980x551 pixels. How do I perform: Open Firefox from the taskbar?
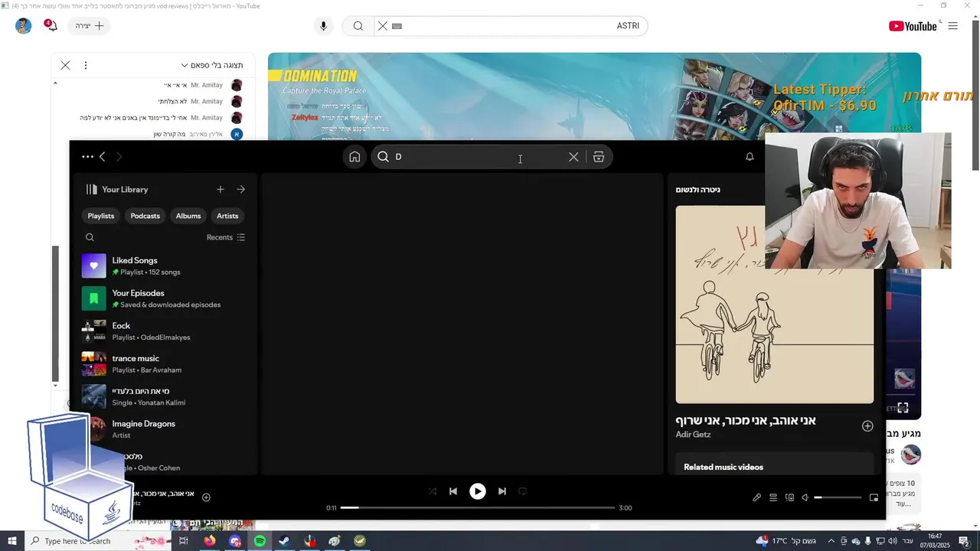(x=210, y=541)
